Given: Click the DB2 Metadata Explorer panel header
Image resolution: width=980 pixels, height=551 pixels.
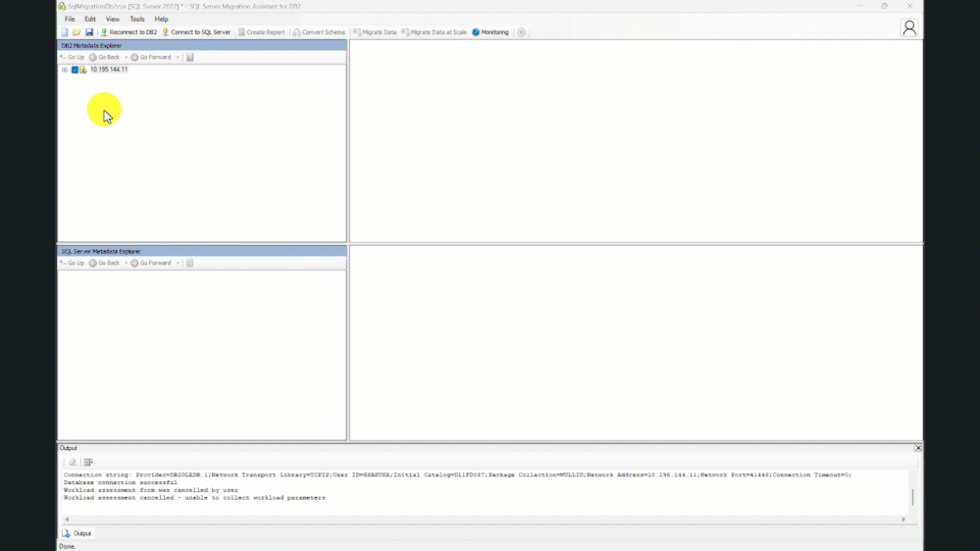Looking at the screenshot, I should [x=202, y=45].
